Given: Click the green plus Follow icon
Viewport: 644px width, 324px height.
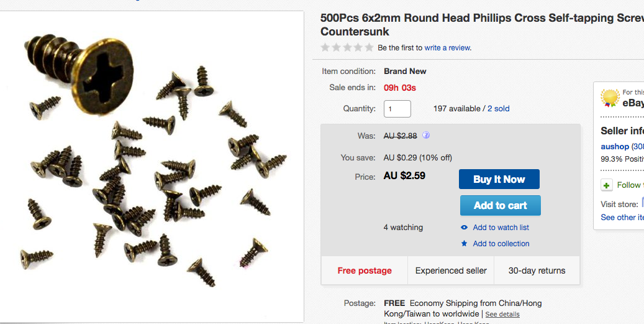Looking at the screenshot, I should pyautogui.click(x=607, y=185).
